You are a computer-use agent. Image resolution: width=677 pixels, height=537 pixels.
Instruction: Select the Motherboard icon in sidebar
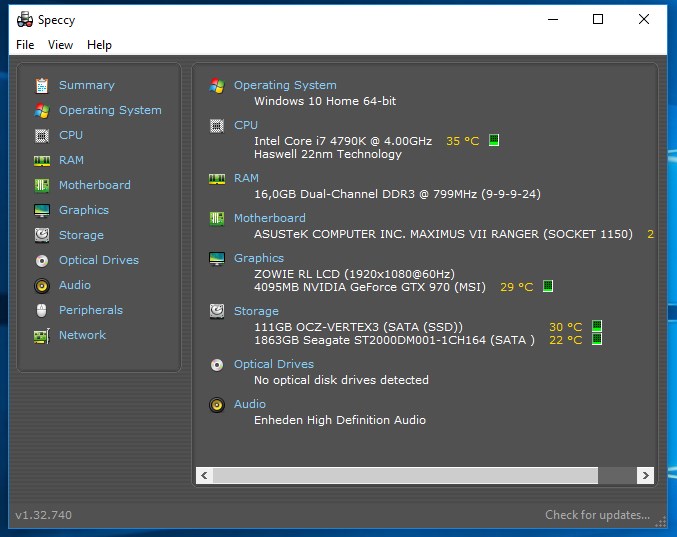pyautogui.click(x=41, y=185)
